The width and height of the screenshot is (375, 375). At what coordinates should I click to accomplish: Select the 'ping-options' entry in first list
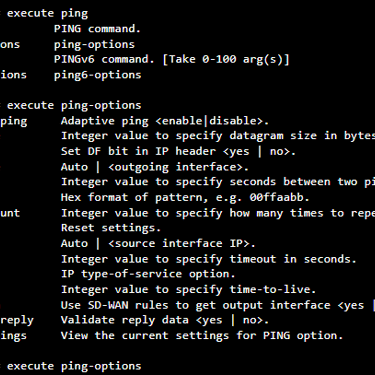[x=94, y=44]
